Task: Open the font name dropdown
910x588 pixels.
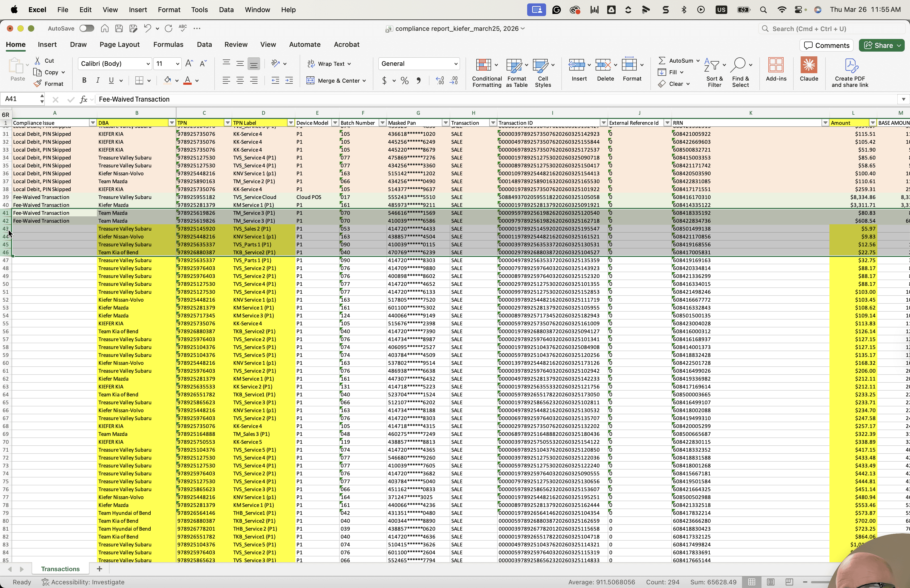Action: [148, 64]
